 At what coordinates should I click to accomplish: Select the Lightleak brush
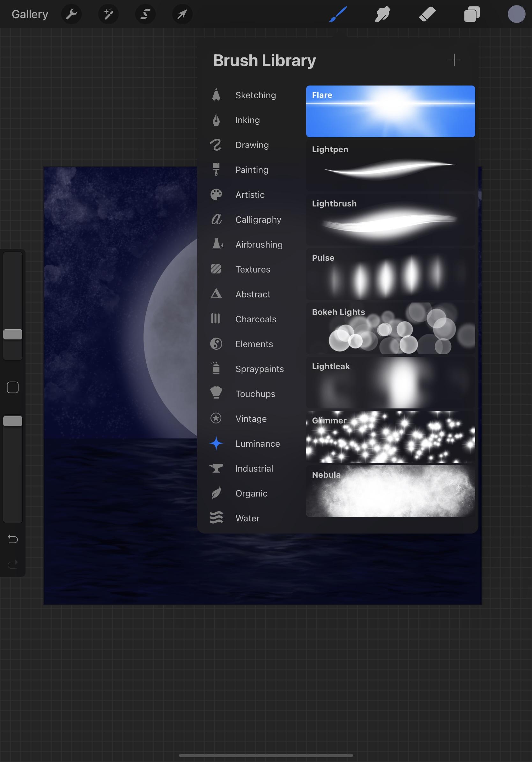point(390,383)
